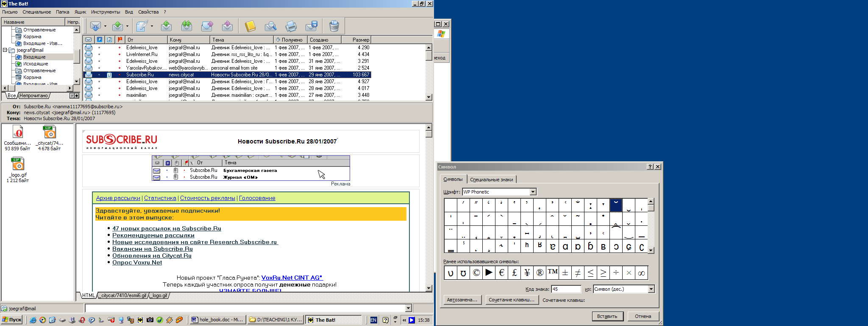The image size is (868, 326).
Task: Click the Search messages magnifier icon
Action: coord(270,26)
